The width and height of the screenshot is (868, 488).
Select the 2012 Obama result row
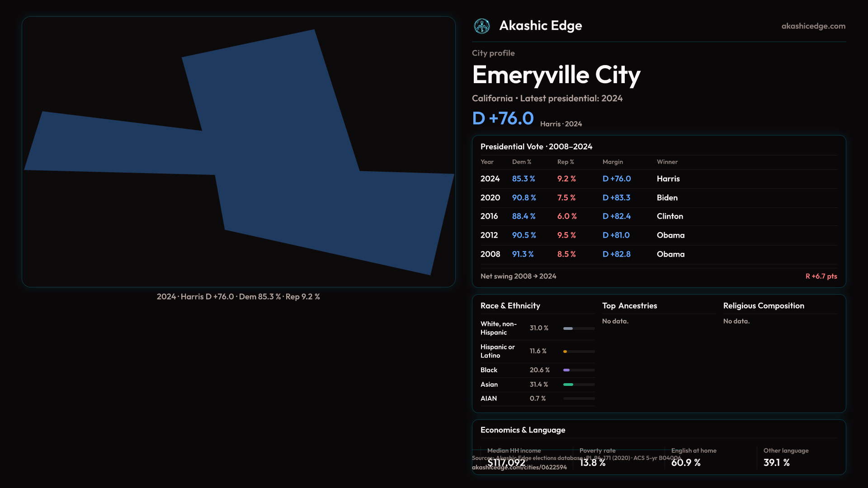[x=658, y=235]
